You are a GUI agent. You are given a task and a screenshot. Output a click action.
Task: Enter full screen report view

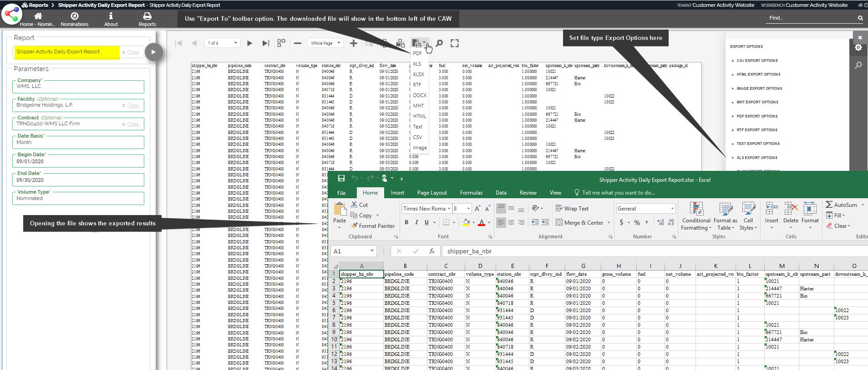[x=454, y=43]
